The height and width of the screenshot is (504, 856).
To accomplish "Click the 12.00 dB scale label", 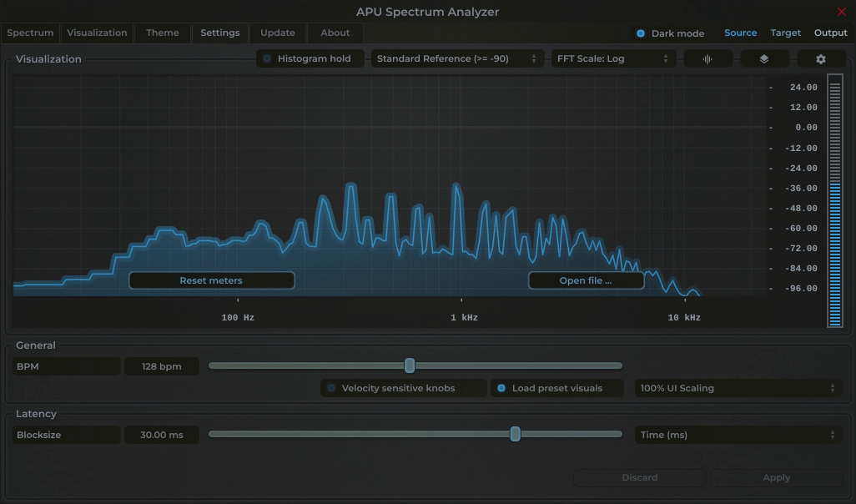I will (x=803, y=108).
